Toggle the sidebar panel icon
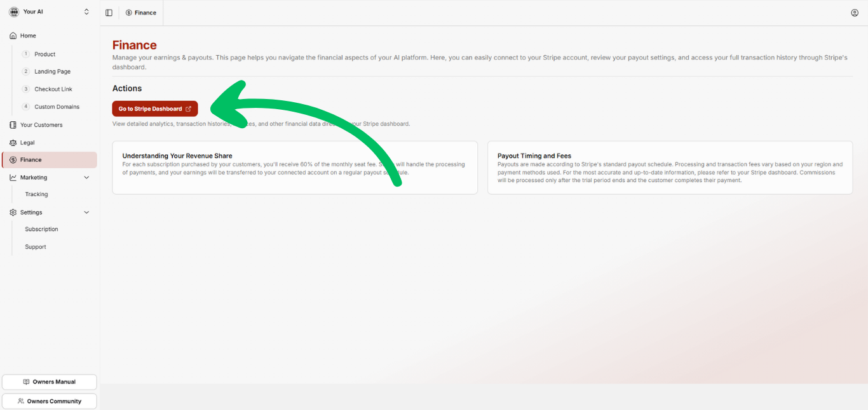This screenshot has width=868, height=410. pyautogui.click(x=109, y=13)
